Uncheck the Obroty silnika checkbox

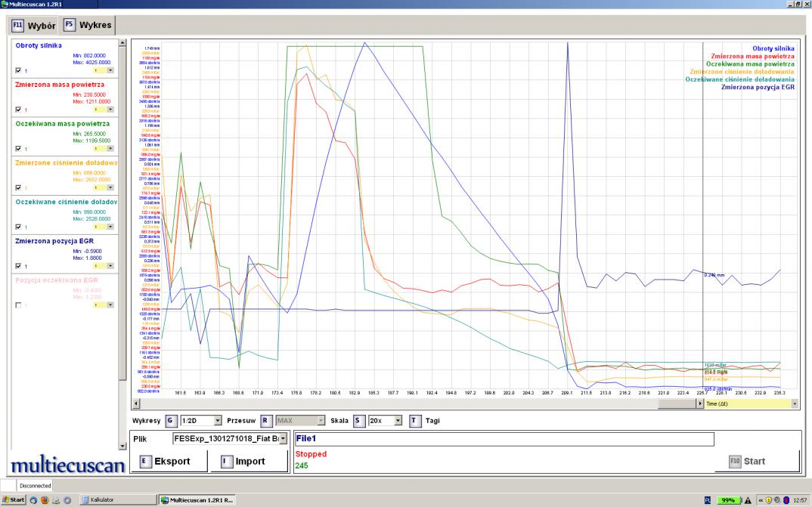coord(18,70)
